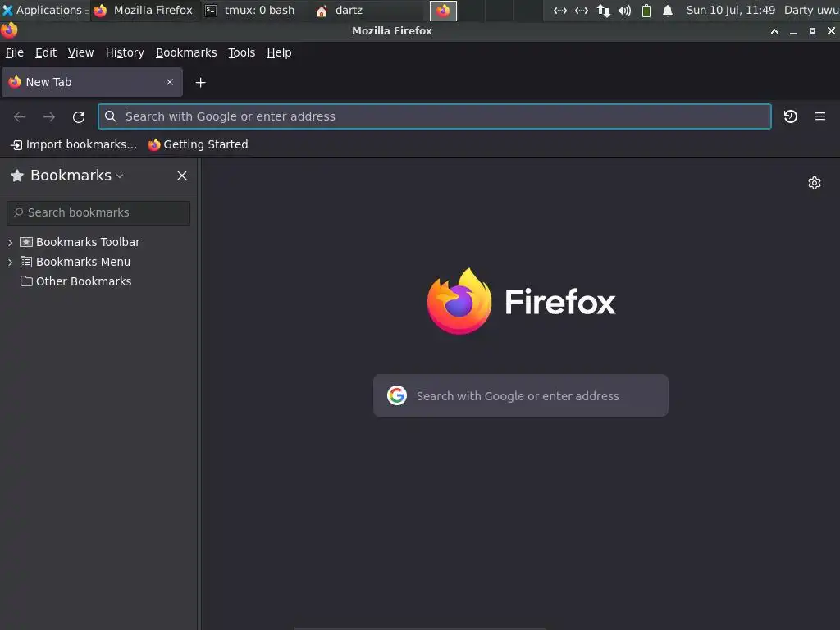
Task: Focus the address bar input
Action: (x=435, y=116)
